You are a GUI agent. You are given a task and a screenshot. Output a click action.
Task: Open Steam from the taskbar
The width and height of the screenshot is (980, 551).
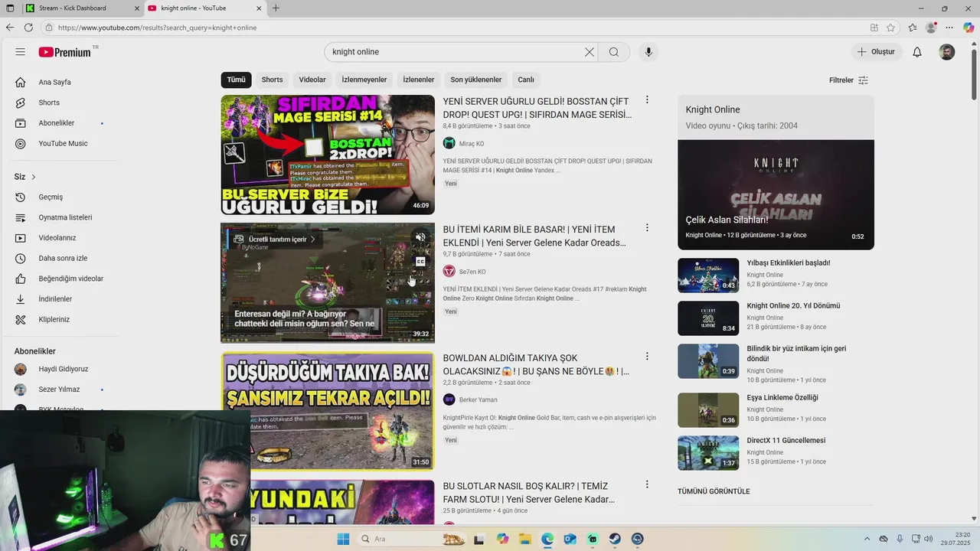tap(615, 540)
